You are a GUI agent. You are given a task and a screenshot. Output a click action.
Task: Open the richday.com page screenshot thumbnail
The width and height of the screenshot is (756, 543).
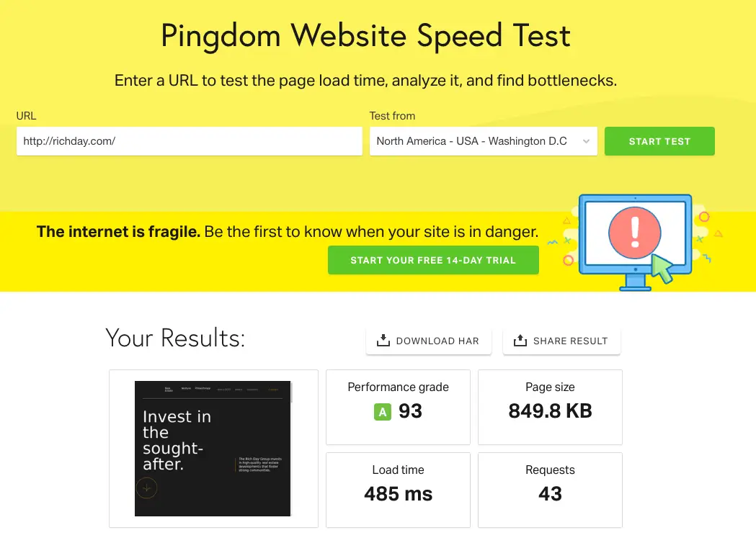[213, 449]
